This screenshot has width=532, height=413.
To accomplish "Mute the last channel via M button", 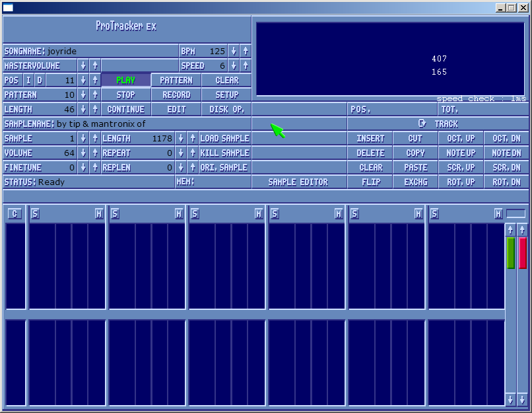I will tap(498, 213).
